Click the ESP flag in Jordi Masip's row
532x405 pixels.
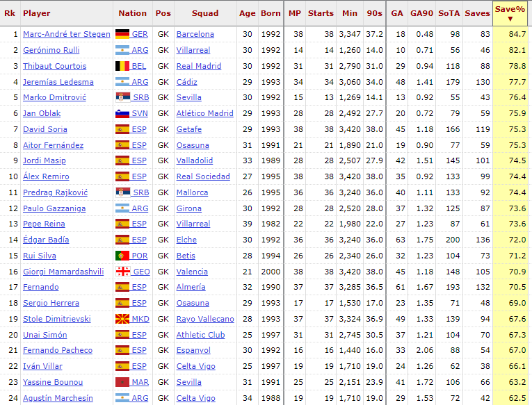[122, 160]
